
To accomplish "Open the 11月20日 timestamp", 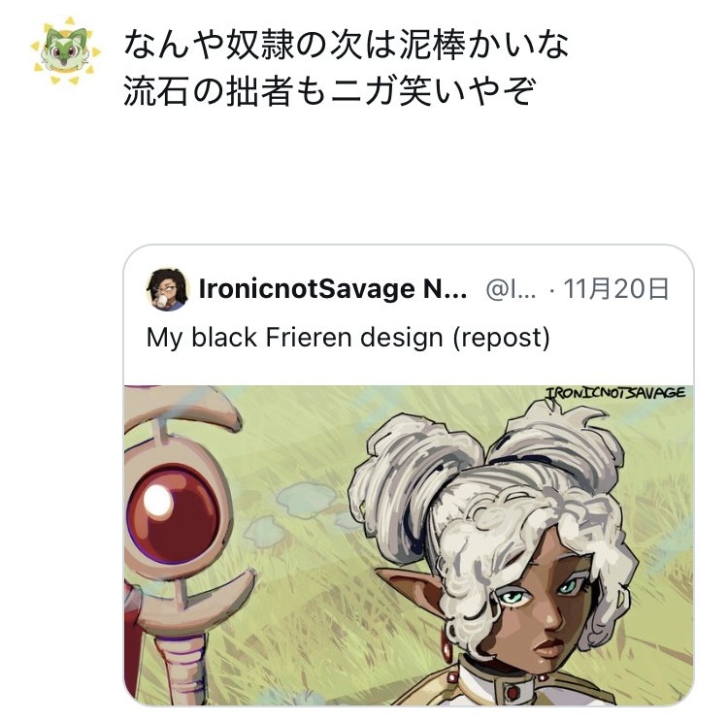I will click(615, 289).
